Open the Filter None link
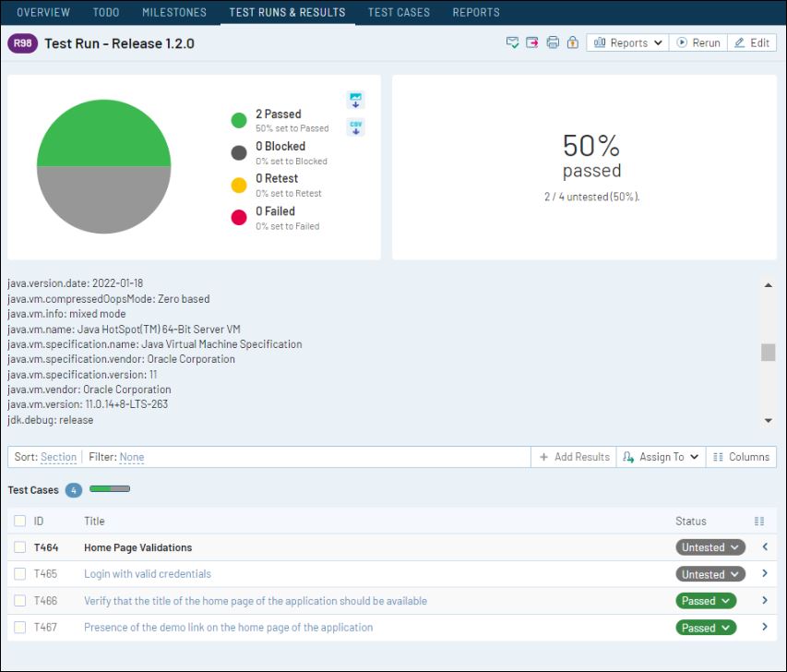This screenshot has width=787, height=672. 130,456
